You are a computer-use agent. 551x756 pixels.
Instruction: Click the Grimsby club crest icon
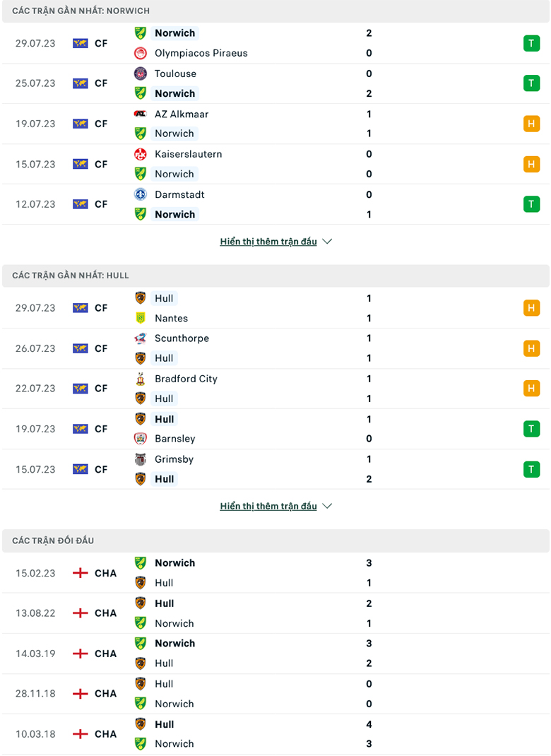140,459
